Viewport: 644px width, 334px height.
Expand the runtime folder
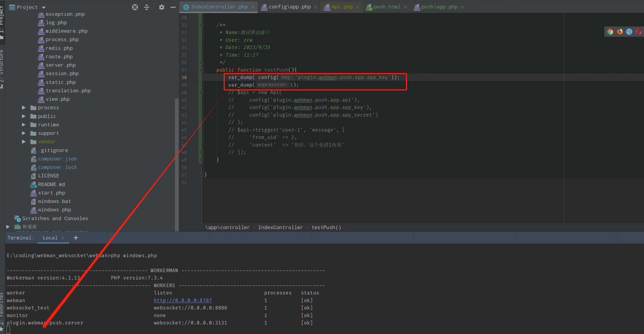coord(24,125)
